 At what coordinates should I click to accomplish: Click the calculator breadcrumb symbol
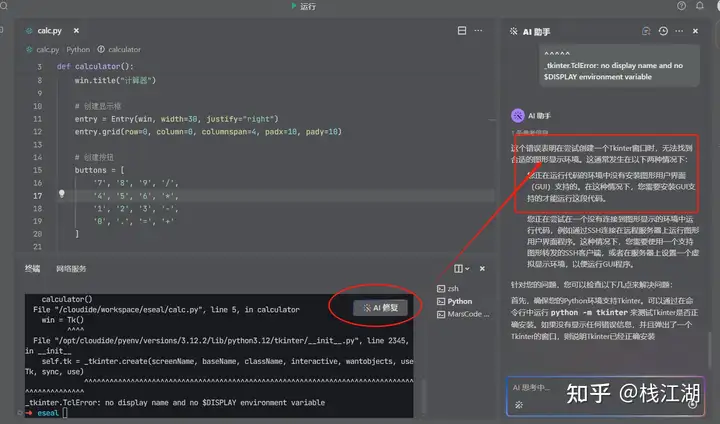[124, 50]
